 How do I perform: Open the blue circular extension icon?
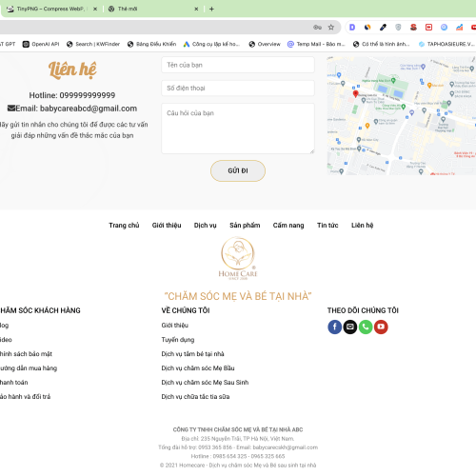(444, 28)
